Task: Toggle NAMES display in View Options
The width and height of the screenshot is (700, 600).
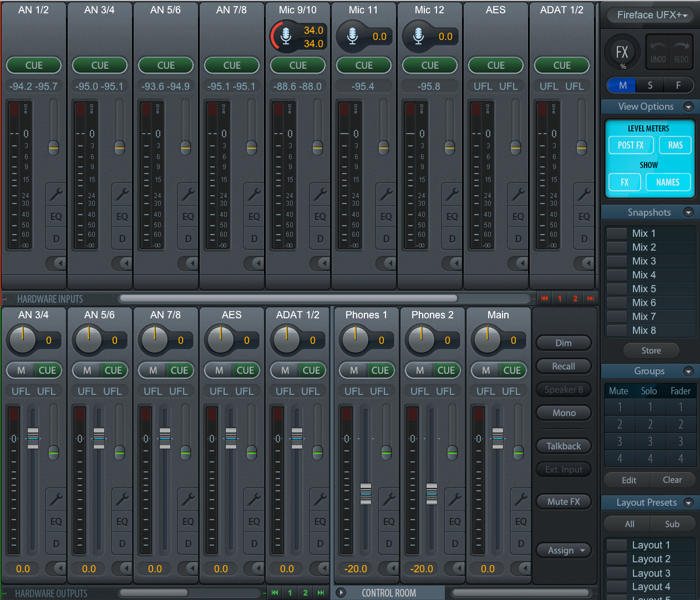Action: [x=668, y=182]
